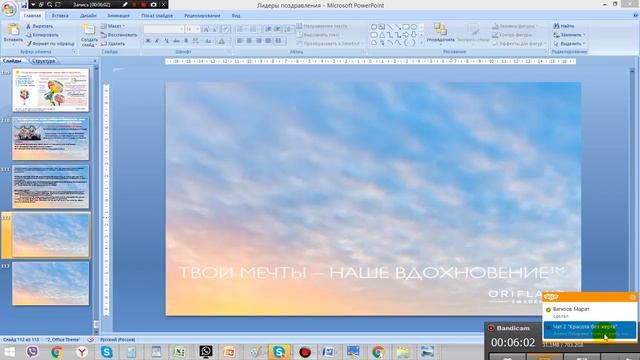Open the font size dropdown
Screen dimensions: 640x360
click(198, 29)
